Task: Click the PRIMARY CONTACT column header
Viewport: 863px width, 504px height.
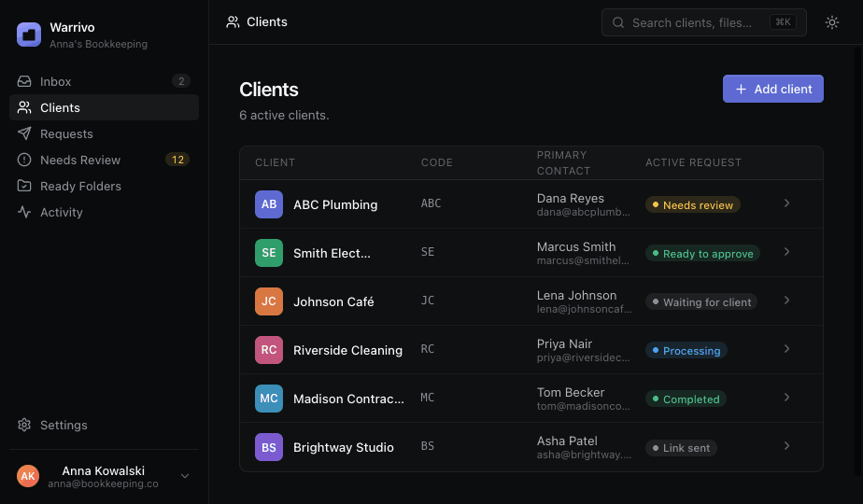Action: [563, 162]
